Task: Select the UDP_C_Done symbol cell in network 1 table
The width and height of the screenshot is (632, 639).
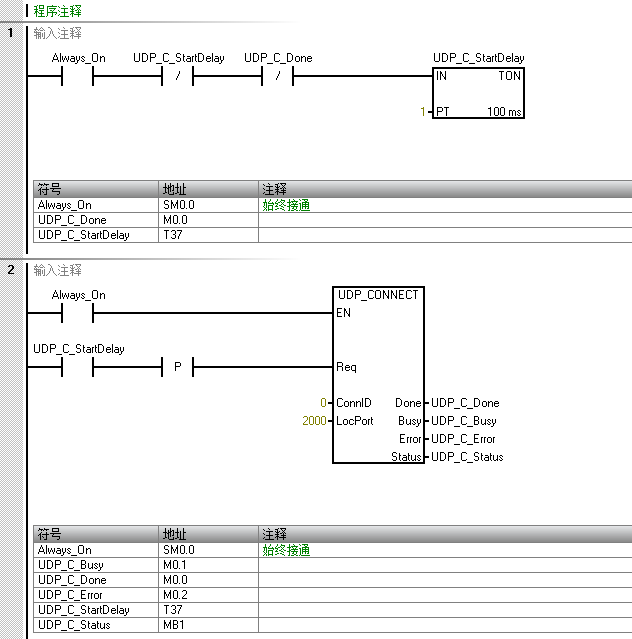Action: coord(96,220)
